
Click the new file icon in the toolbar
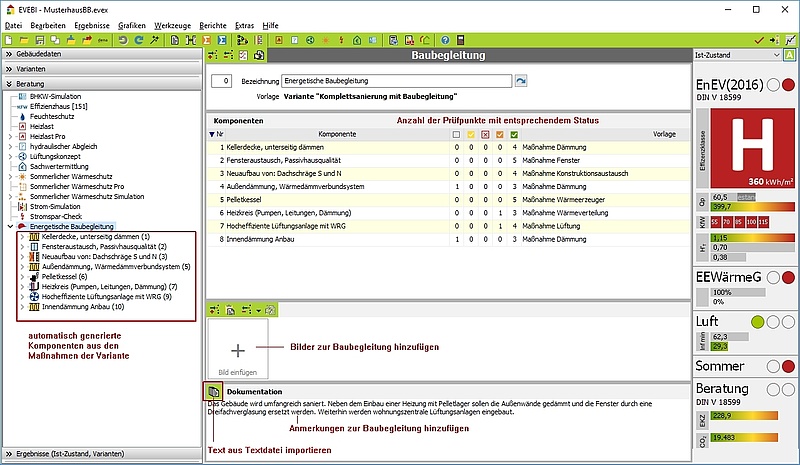(8, 40)
